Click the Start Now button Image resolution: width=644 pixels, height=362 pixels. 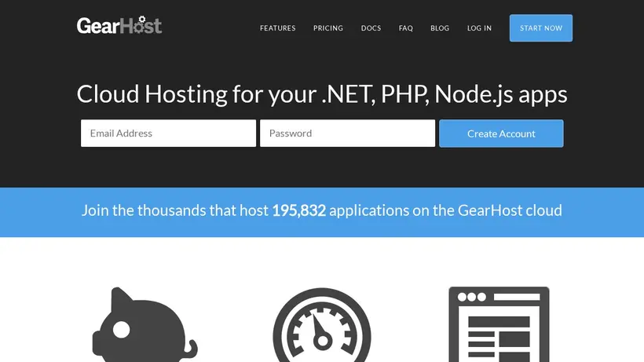[541, 28]
